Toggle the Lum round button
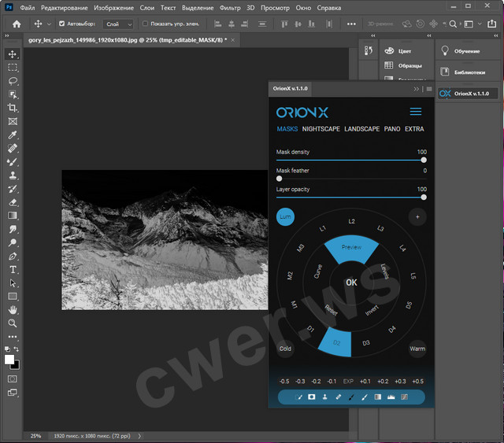 (285, 218)
